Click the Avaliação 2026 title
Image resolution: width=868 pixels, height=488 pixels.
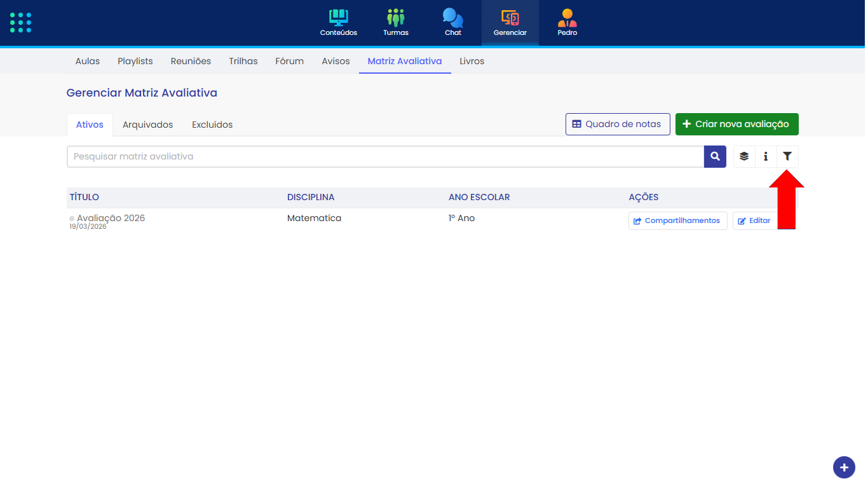[111, 218]
